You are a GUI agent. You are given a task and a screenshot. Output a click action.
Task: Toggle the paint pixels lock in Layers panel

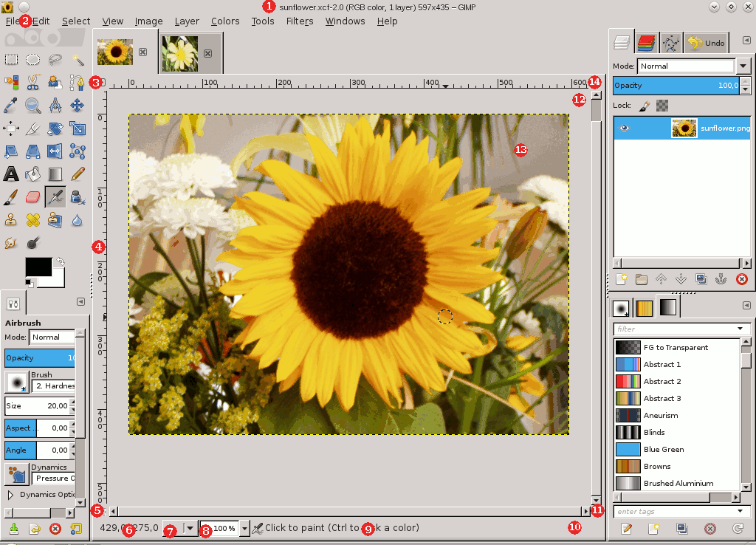coord(643,105)
